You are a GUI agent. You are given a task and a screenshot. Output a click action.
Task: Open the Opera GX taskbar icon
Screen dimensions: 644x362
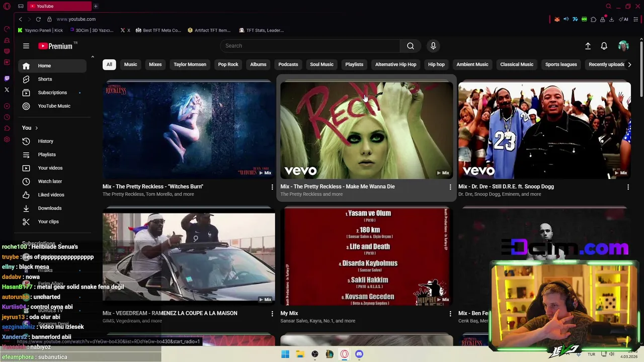click(344, 354)
